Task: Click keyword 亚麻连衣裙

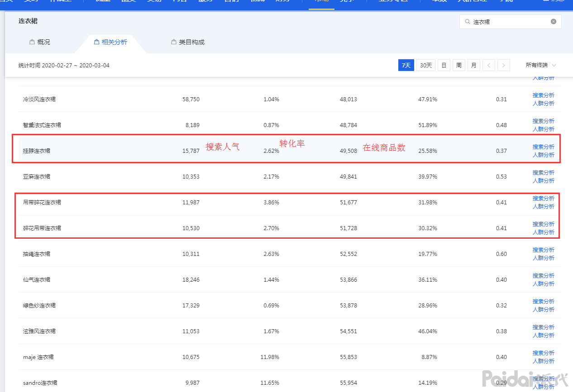Action: 37,176
